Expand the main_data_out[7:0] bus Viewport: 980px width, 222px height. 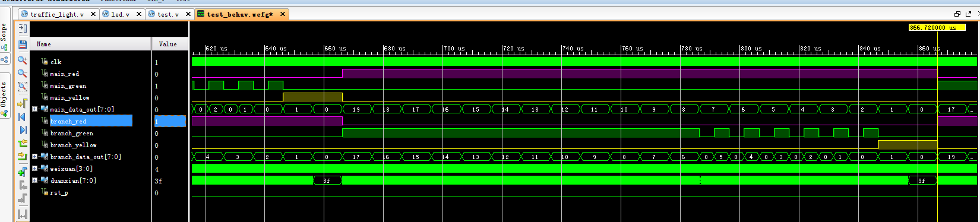click(34, 109)
